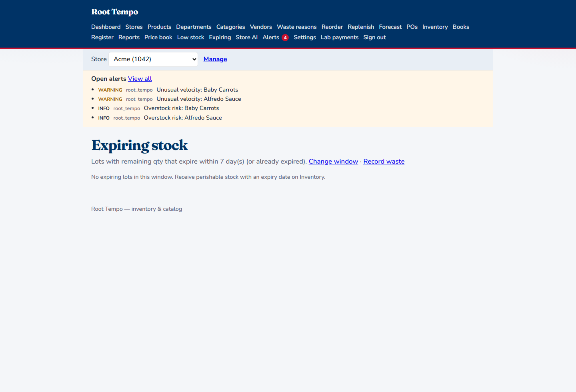Open Waste reasons page
The height and width of the screenshot is (392, 576).
click(297, 27)
